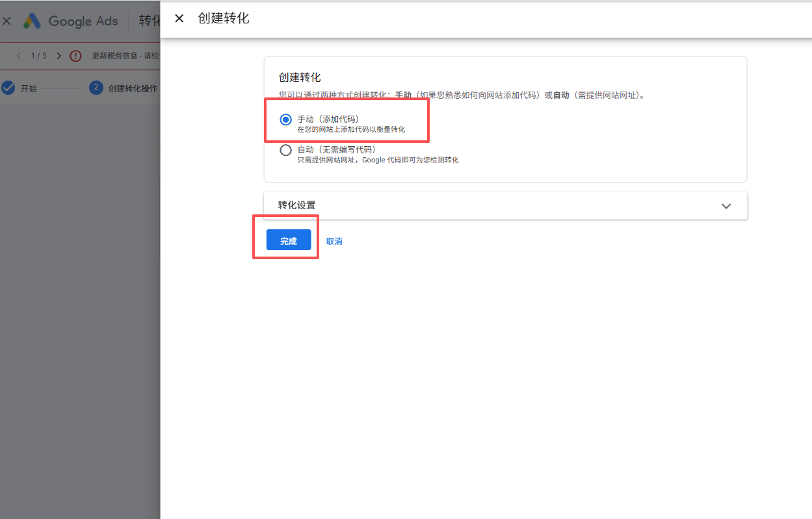The width and height of the screenshot is (812, 519).
Task: Select the 开始 step label
Action: coord(29,88)
